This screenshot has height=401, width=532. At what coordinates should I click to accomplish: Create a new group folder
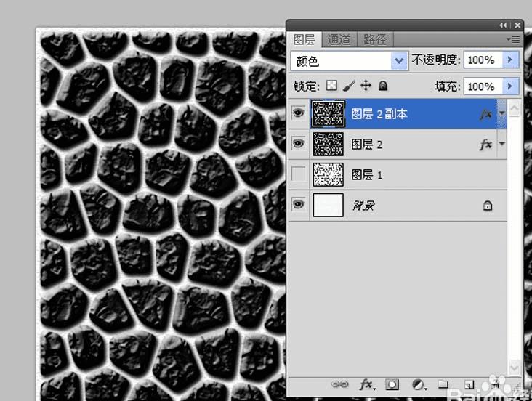[x=443, y=384]
